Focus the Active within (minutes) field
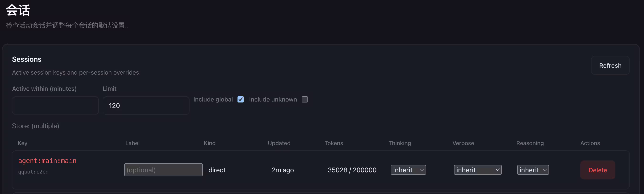Image resolution: width=644 pixels, height=194 pixels. 55,106
